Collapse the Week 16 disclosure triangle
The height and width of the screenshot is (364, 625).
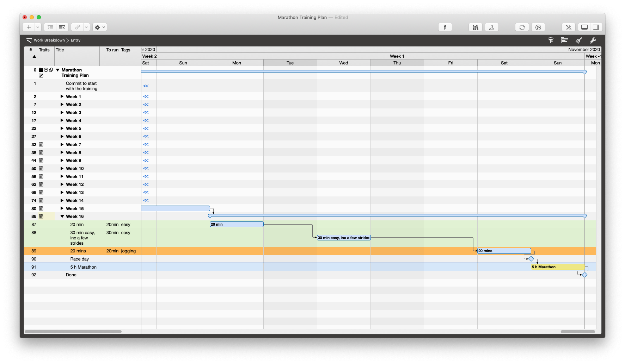point(62,216)
